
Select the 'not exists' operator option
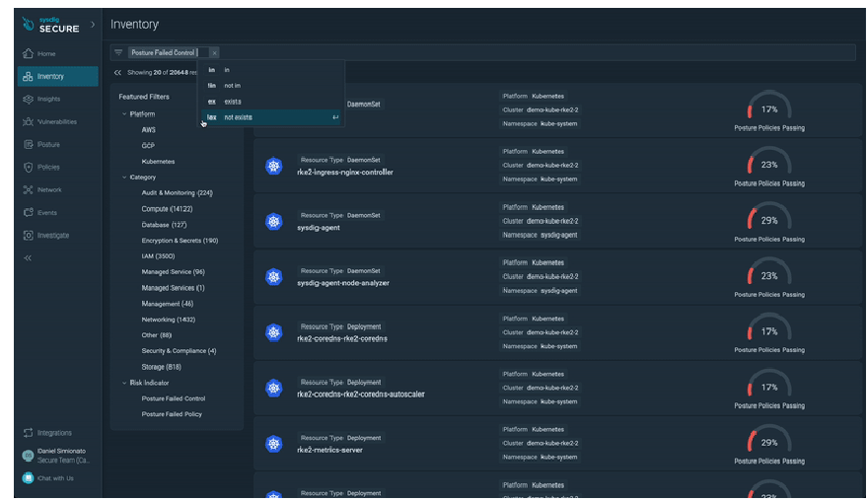(x=238, y=117)
